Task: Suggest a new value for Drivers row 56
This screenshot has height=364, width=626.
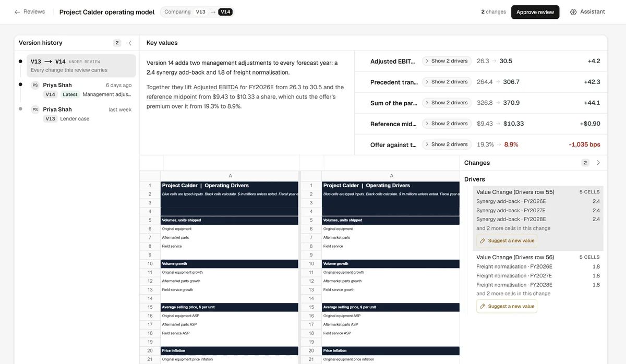Action: tap(507, 306)
